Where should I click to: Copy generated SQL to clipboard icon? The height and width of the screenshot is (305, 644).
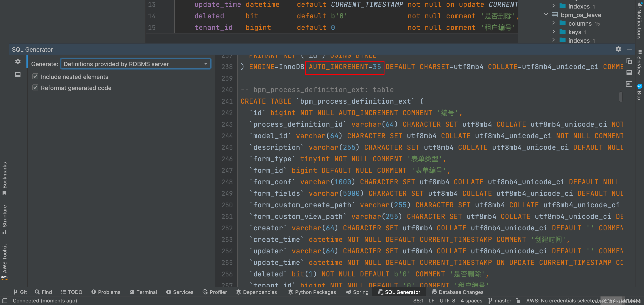(x=629, y=61)
